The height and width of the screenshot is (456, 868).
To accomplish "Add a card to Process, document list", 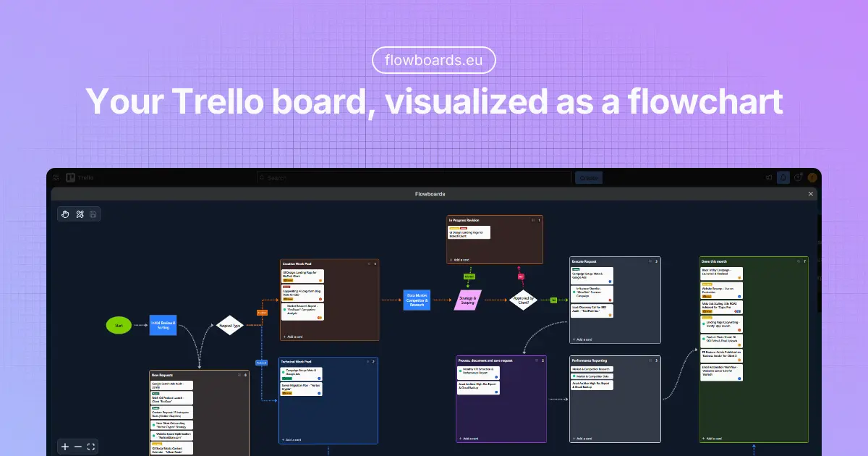I will [470, 439].
